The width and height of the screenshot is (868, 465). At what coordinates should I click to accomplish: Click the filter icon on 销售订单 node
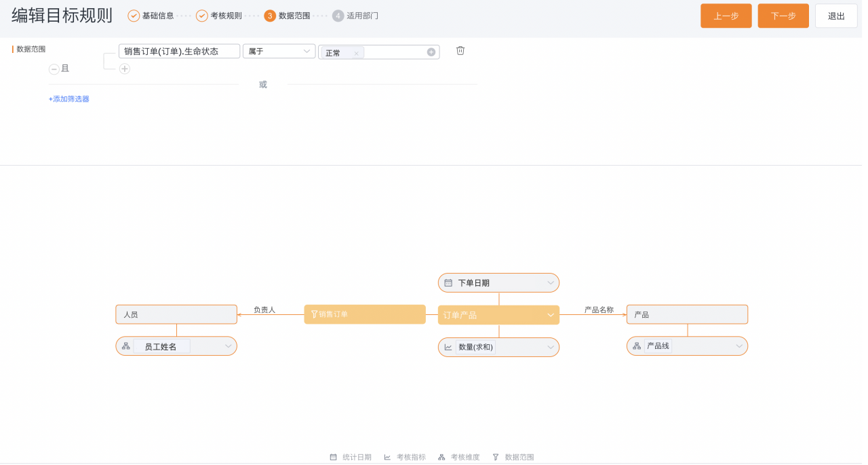[314, 314]
